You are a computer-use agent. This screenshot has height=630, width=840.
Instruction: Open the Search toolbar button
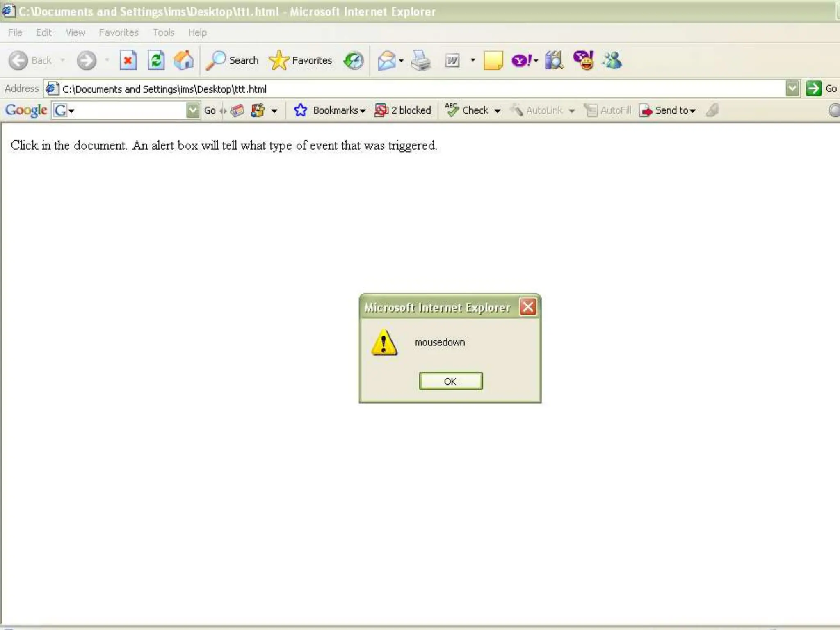click(233, 61)
